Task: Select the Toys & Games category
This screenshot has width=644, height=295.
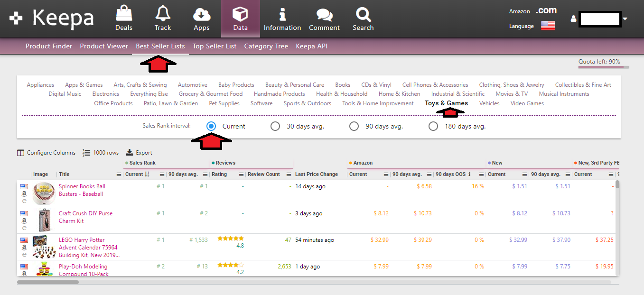Action: [x=446, y=103]
